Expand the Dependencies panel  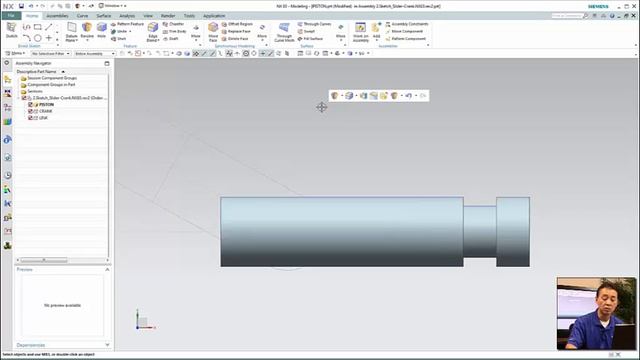coord(107,345)
